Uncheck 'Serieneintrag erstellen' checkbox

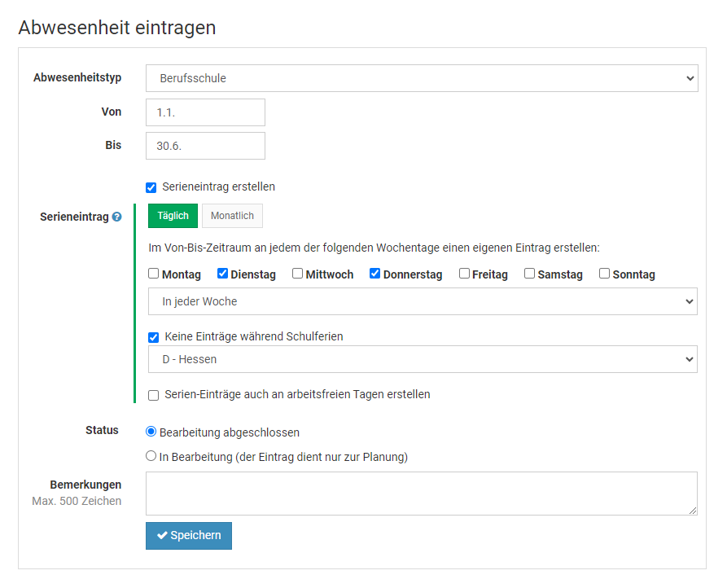[151, 187]
